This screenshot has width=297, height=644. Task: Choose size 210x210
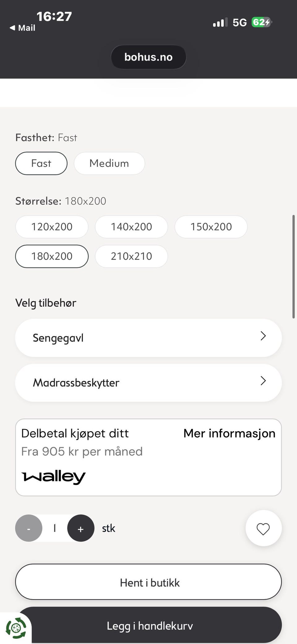131,256
